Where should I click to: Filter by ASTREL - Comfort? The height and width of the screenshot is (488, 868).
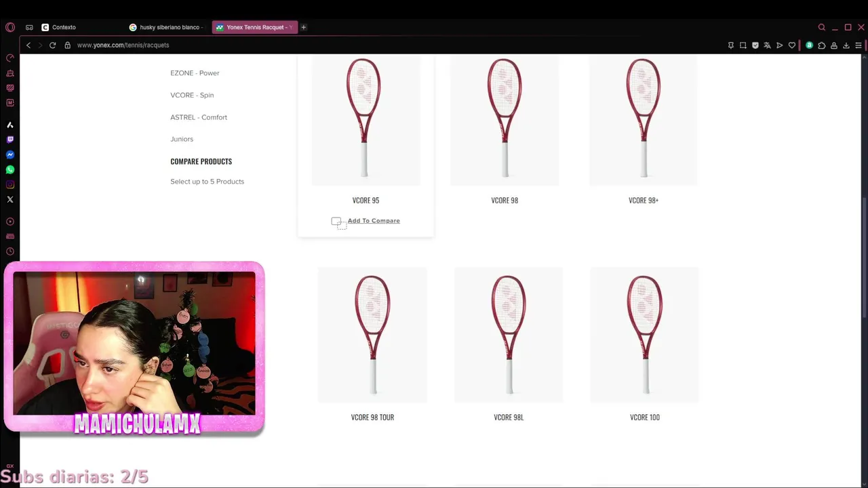click(199, 117)
